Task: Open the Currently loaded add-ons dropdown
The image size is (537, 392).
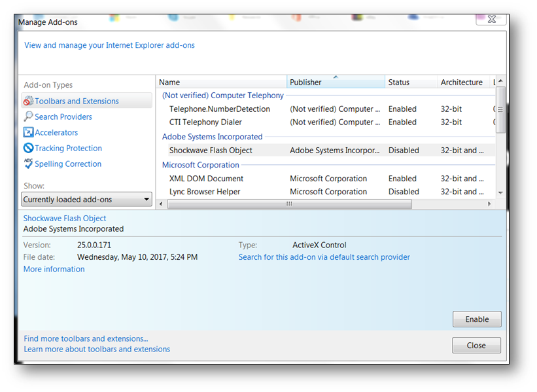Action: 86,200
